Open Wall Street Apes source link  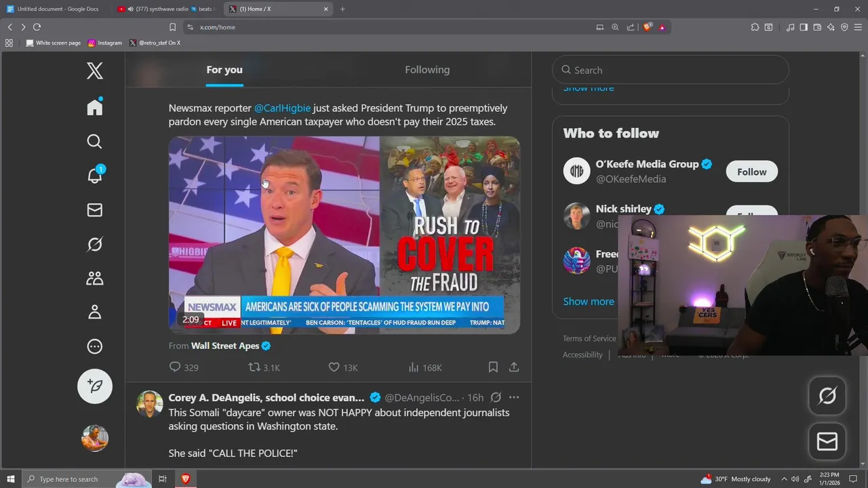(x=225, y=346)
